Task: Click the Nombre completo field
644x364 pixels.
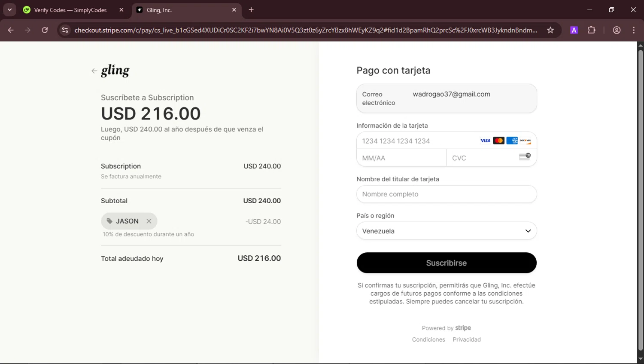Action: (447, 194)
